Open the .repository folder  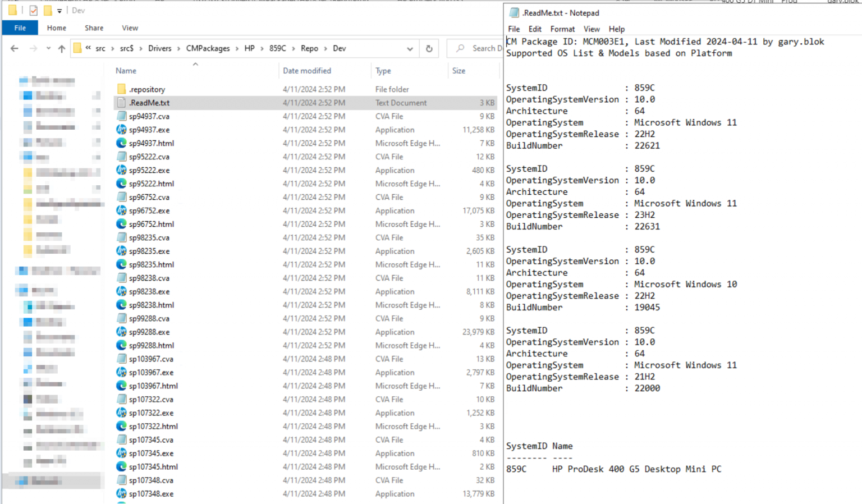[x=147, y=89]
